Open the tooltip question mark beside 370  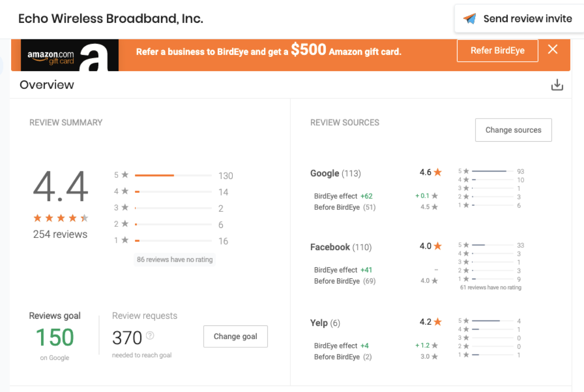[x=150, y=336]
